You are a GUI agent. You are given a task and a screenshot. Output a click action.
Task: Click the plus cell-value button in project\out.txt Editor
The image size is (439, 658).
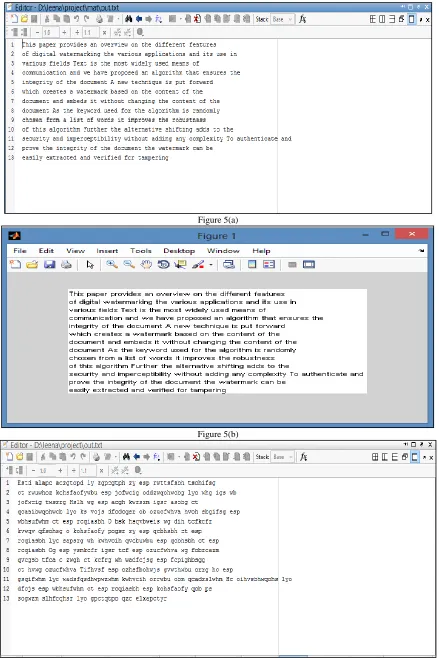(60, 470)
